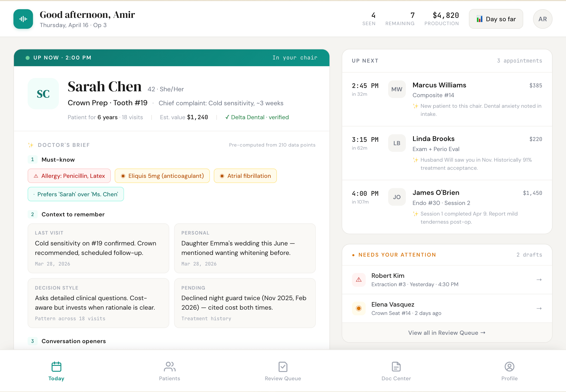This screenshot has width=566, height=392.
Task: Click the JO avatar for James O'Brien
Action: click(397, 197)
